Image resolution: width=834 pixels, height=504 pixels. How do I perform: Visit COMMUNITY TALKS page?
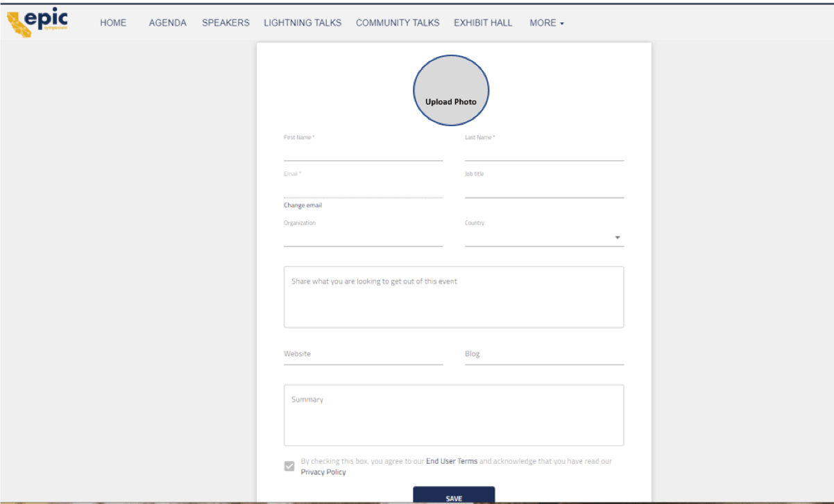(398, 23)
